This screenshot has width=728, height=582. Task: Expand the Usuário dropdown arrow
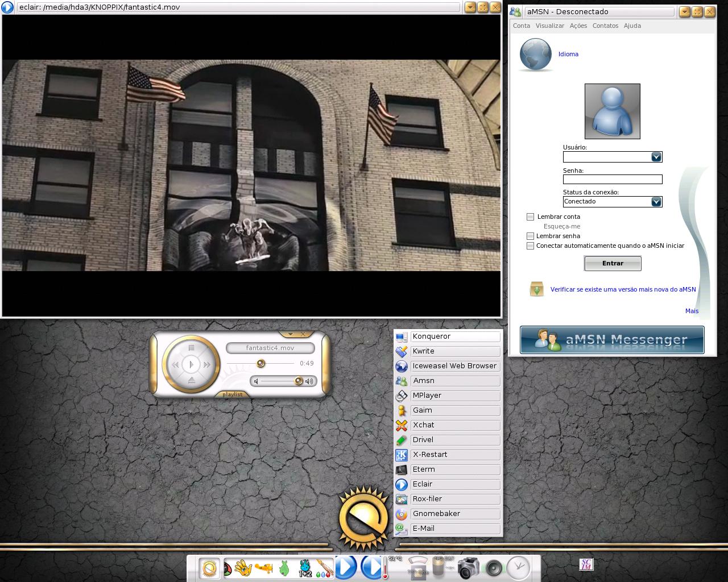[656, 157]
